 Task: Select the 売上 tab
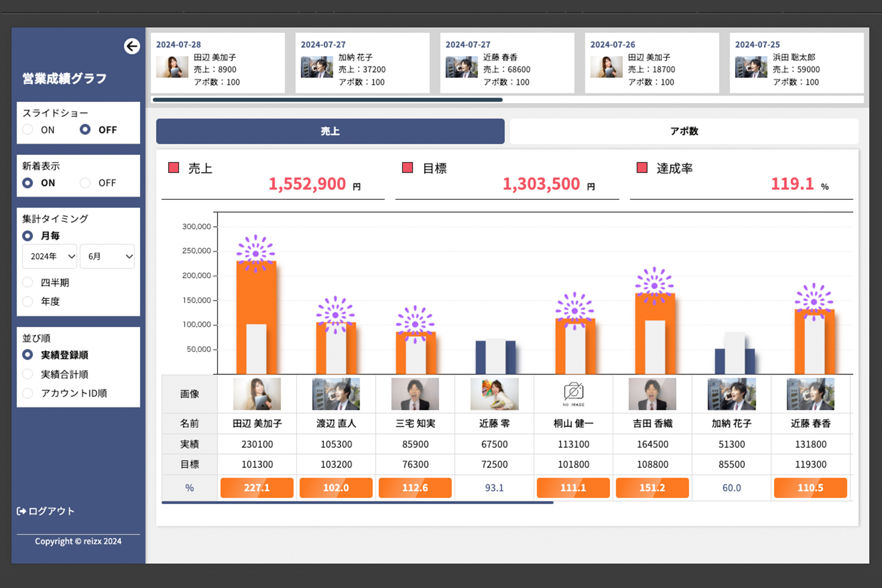point(330,131)
